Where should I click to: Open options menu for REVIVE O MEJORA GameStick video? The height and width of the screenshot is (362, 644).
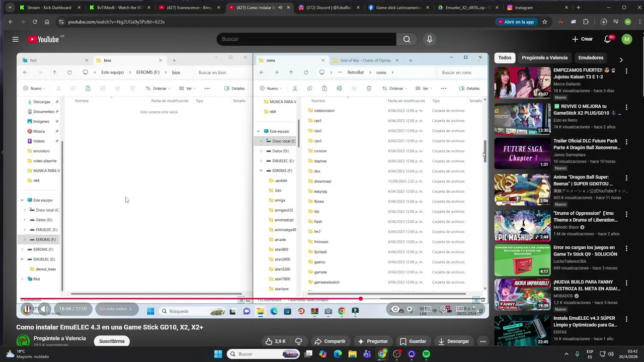tap(626, 107)
